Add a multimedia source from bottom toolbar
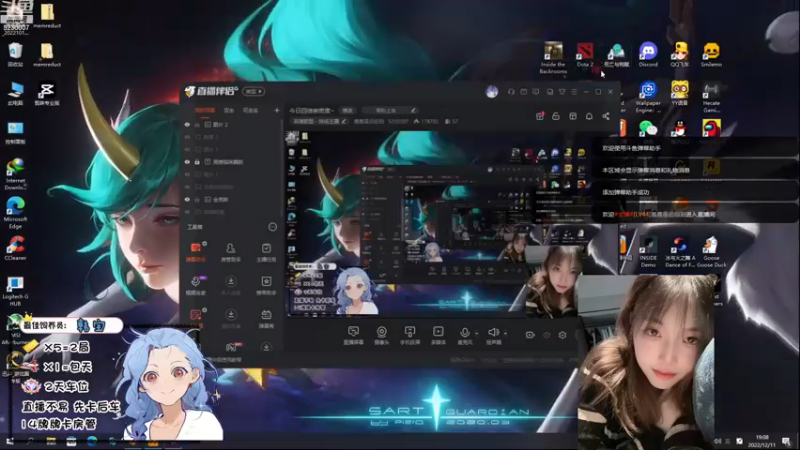 click(438, 335)
